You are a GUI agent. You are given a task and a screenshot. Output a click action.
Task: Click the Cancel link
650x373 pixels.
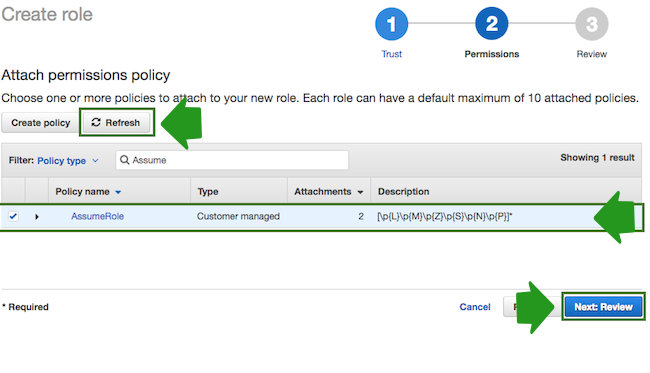pos(475,307)
